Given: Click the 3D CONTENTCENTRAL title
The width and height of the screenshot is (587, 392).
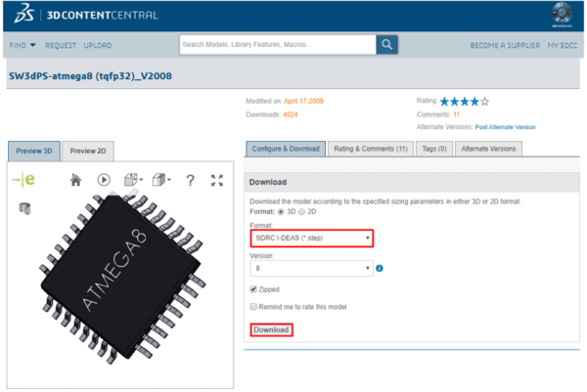Looking at the screenshot, I should (103, 16).
